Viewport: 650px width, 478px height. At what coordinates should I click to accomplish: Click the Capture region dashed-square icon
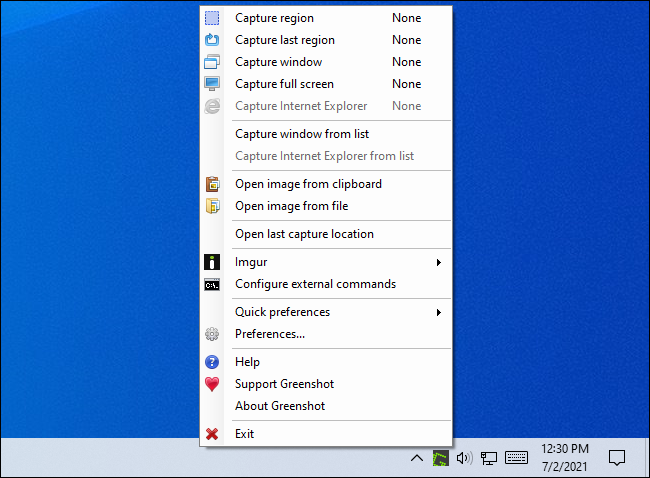pyautogui.click(x=212, y=18)
